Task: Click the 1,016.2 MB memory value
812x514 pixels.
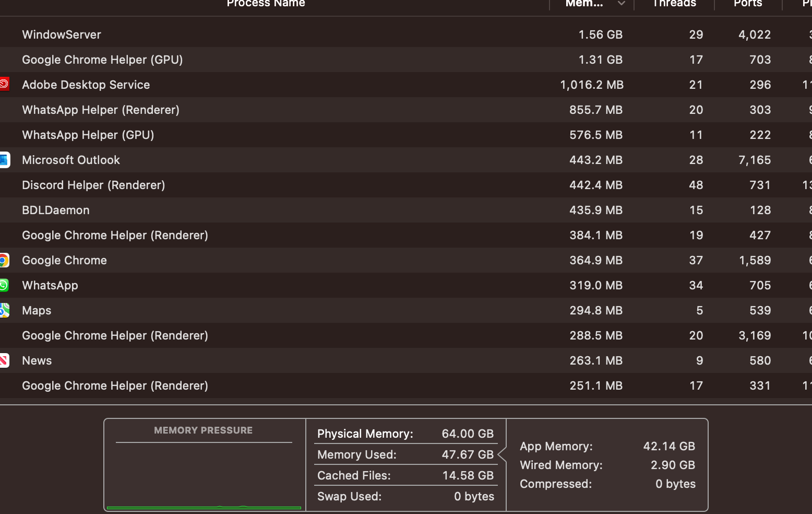Action: (x=592, y=85)
